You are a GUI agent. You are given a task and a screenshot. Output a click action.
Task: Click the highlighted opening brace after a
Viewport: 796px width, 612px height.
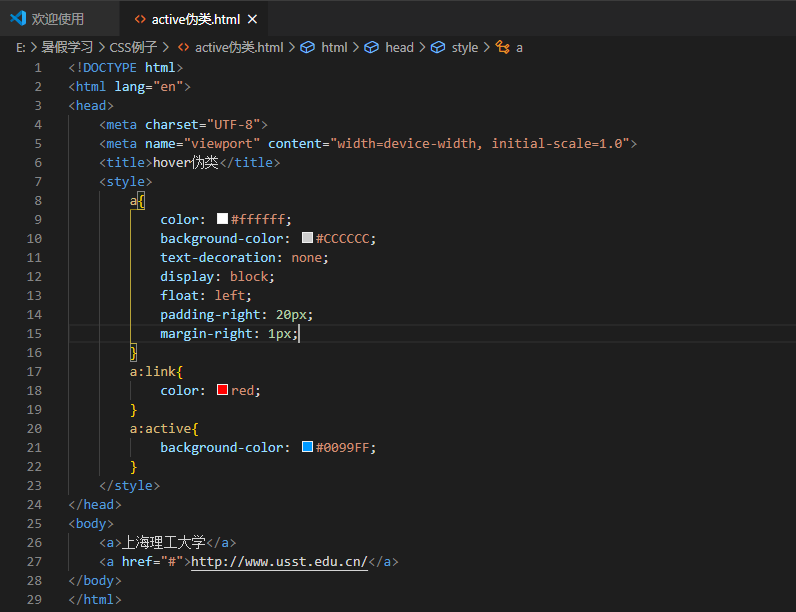click(141, 201)
